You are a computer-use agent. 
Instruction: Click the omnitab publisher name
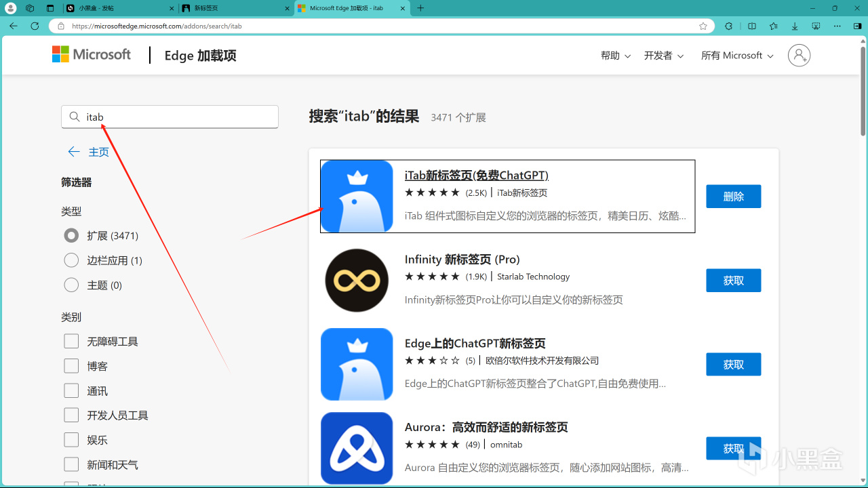[507, 445]
